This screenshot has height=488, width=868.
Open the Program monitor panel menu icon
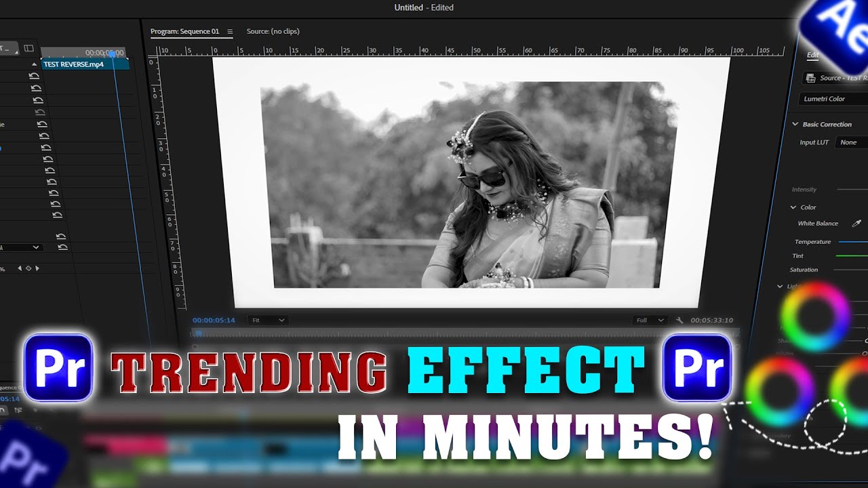coord(230,31)
